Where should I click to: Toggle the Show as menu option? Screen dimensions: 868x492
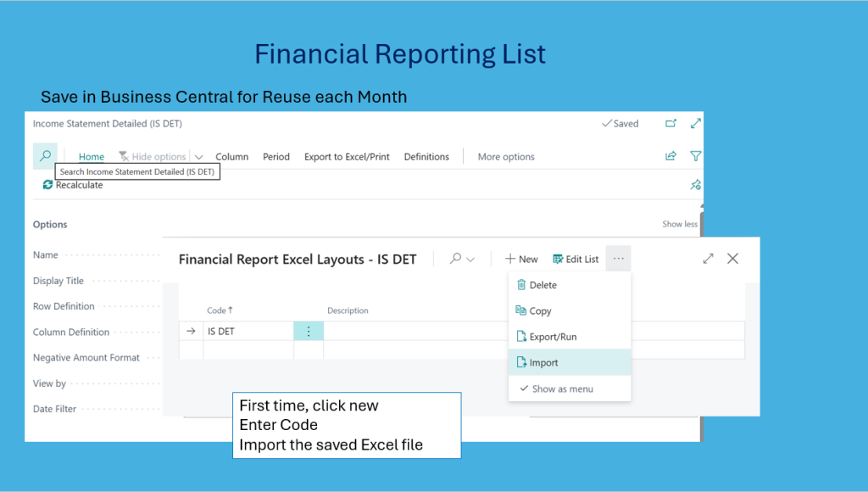pyautogui.click(x=561, y=389)
